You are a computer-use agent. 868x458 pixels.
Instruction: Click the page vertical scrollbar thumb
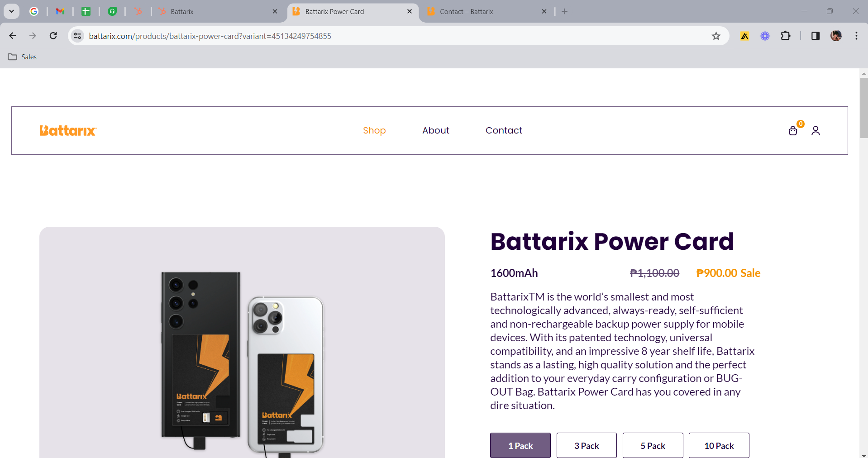coord(864,107)
